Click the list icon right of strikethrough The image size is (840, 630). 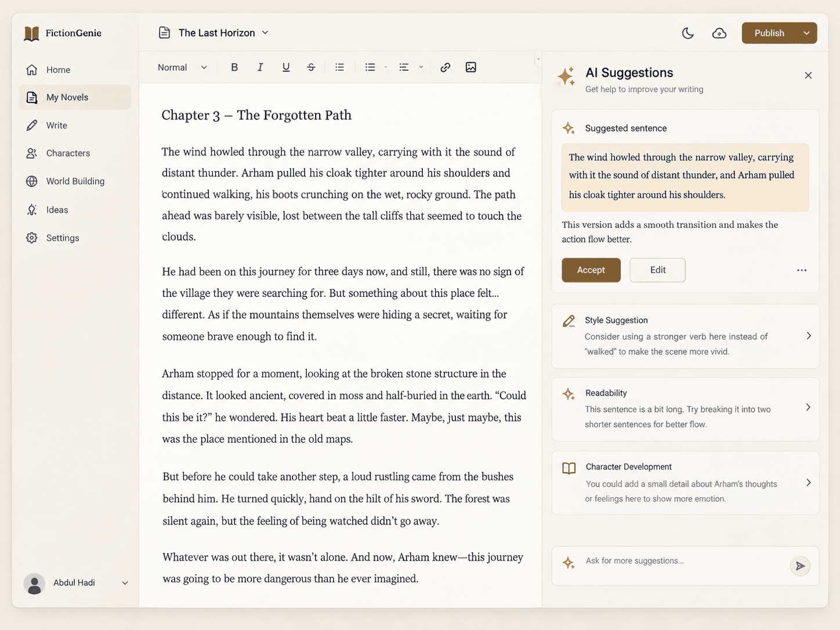(339, 67)
